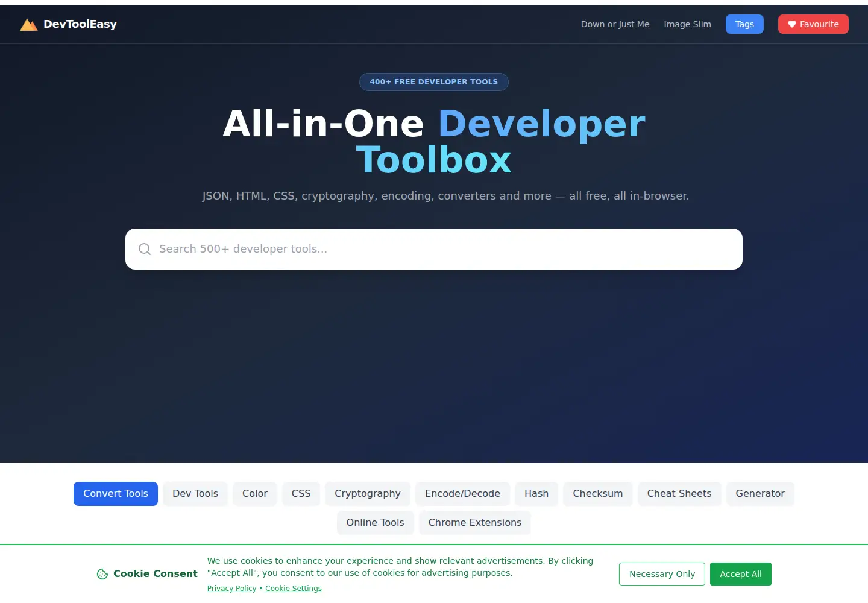Open the Image Slim link

[687, 24]
